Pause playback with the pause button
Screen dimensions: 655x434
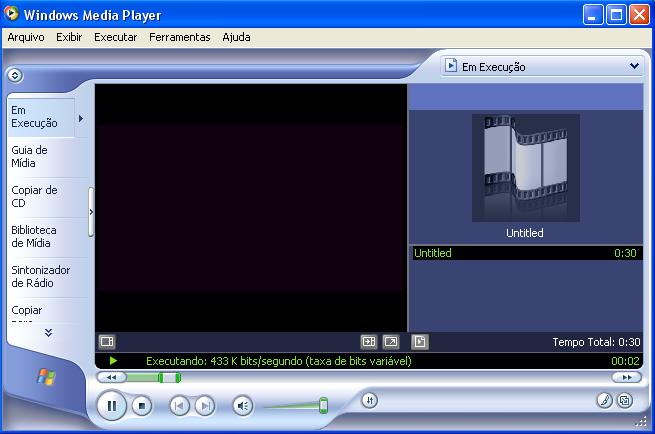point(112,406)
